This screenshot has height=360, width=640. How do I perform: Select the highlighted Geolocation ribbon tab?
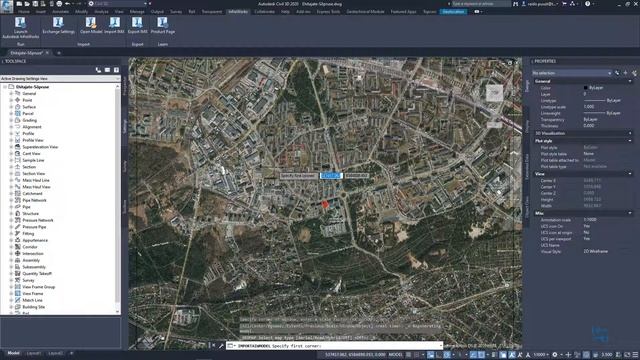tap(453, 11)
